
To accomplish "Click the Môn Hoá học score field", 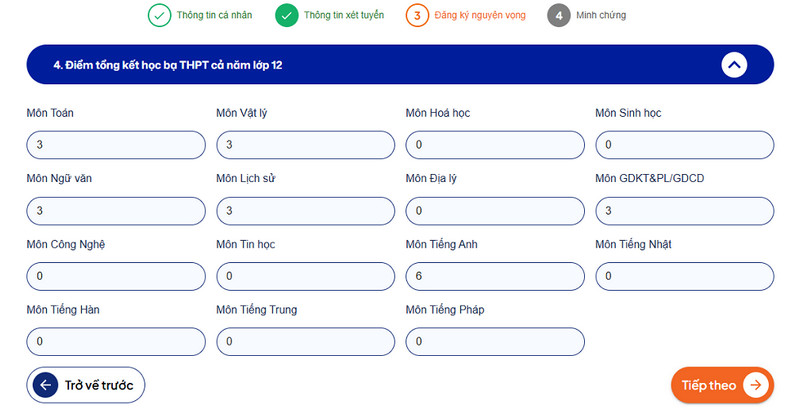I will pyautogui.click(x=495, y=145).
